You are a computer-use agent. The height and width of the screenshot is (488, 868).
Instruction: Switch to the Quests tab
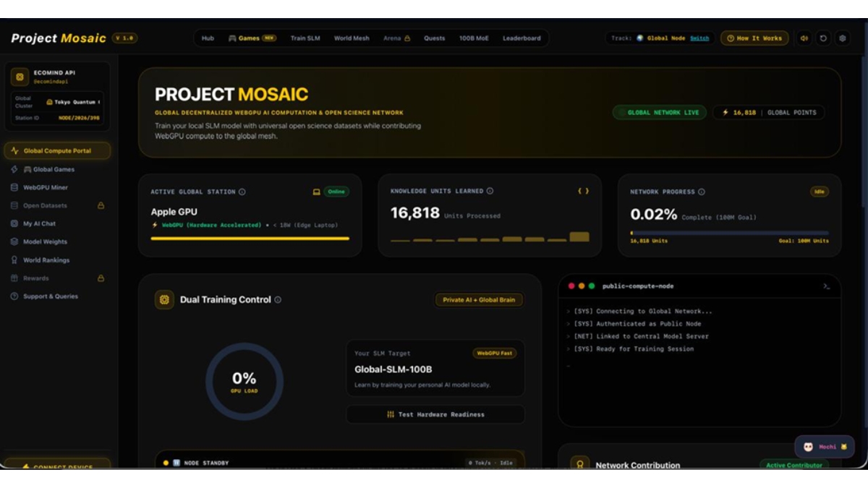[x=434, y=38]
